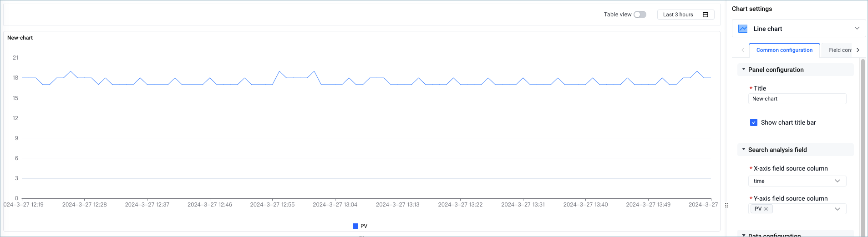Toggle the Table view switch
Viewport: 868px width, 237px height.
pos(640,15)
